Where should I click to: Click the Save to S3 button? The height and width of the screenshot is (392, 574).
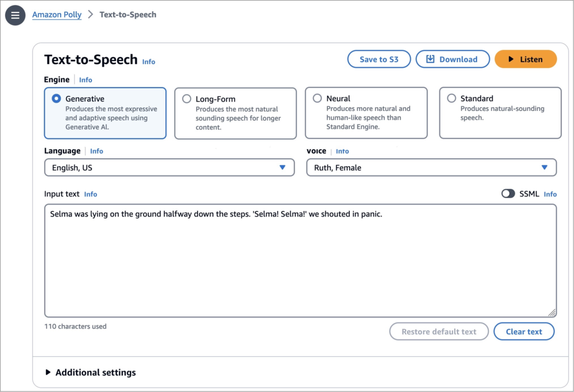pos(379,58)
